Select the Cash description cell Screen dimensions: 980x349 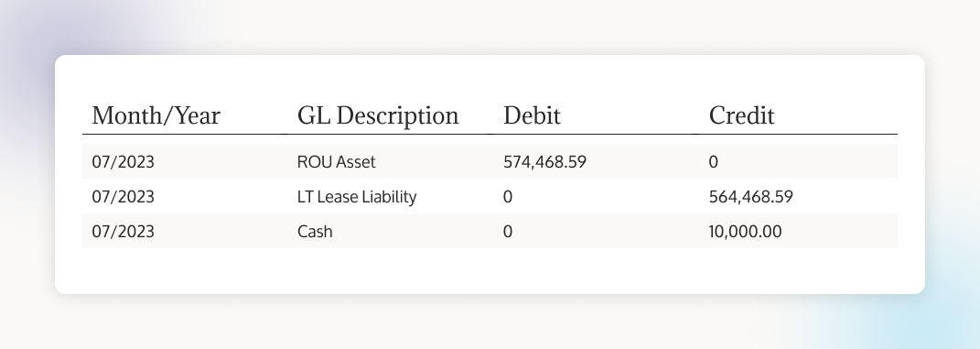tap(315, 232)
